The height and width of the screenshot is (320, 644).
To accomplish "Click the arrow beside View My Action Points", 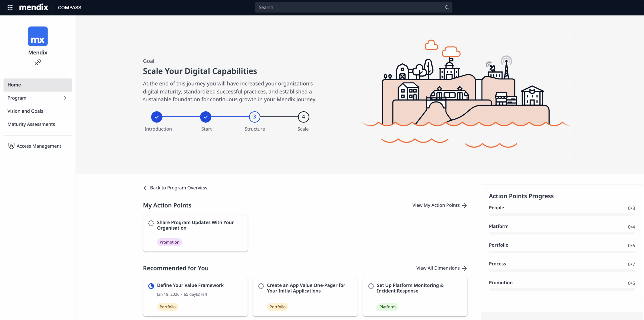I will point(464,205).
